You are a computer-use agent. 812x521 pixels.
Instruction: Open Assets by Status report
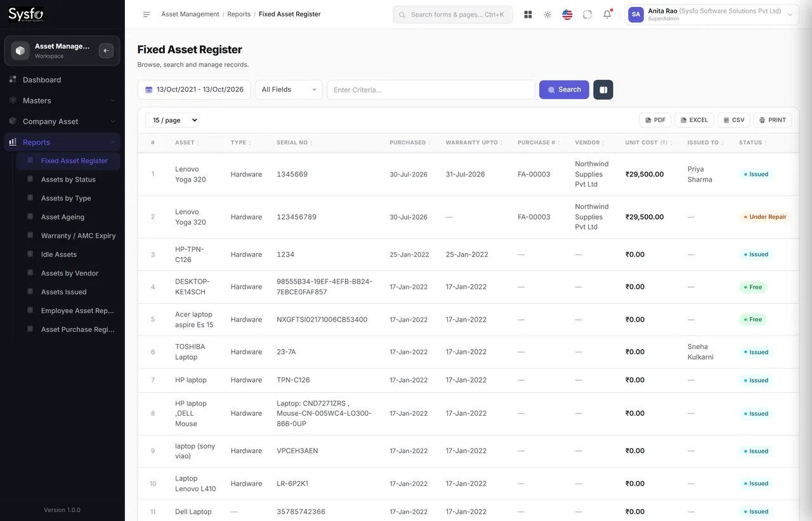[68, 180]
